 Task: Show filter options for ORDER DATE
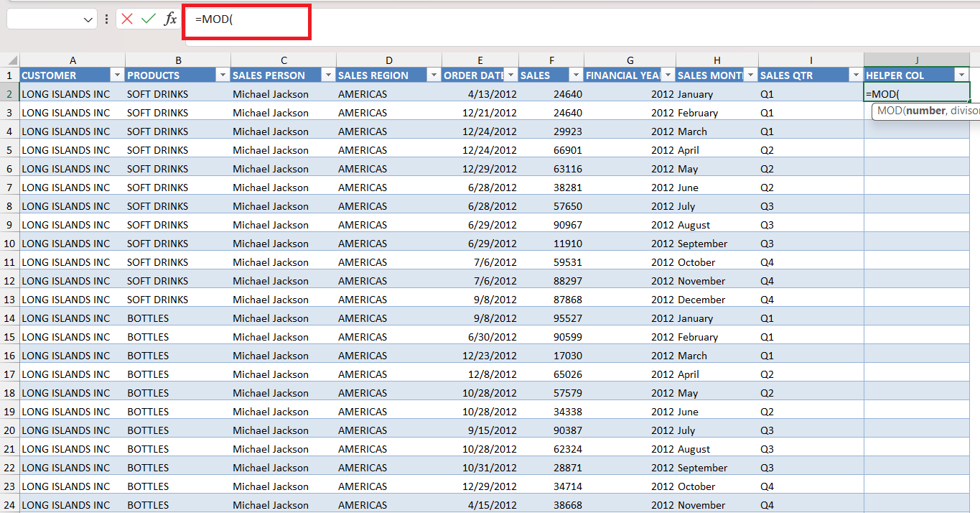point(510,75)
